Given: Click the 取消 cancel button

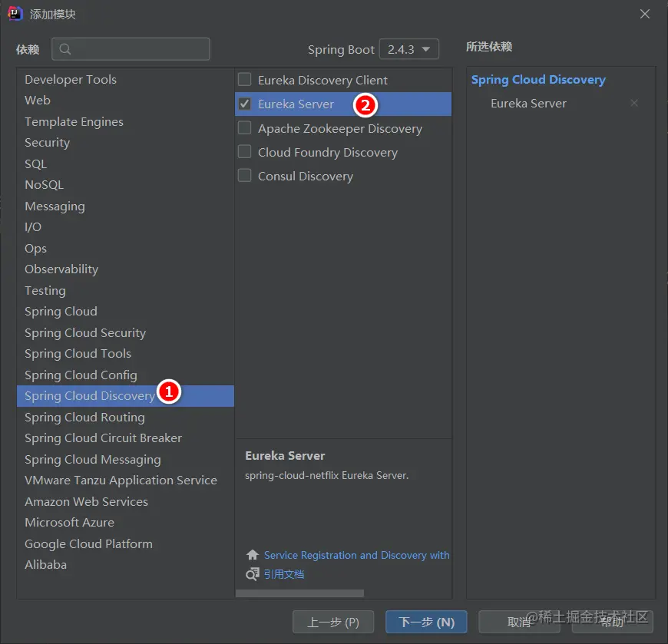Looking at the screenshot, I should click(x=519, y=622).
